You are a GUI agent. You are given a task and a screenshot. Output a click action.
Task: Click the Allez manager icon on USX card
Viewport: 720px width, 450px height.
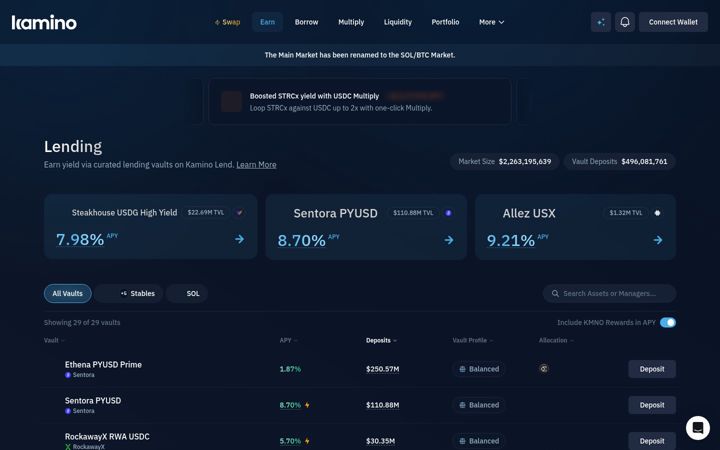pos(658,213)
